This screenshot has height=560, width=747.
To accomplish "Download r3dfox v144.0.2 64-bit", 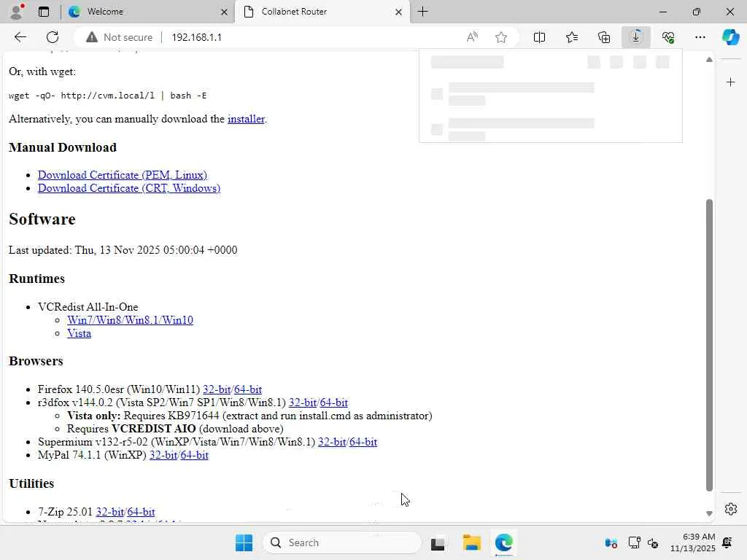I will [x=334, y=402].
